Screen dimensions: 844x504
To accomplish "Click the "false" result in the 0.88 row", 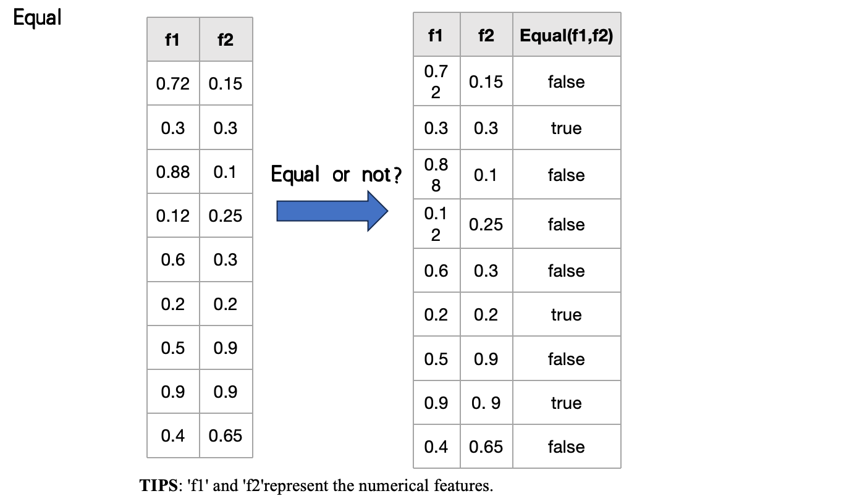I will tap(566, 175).
